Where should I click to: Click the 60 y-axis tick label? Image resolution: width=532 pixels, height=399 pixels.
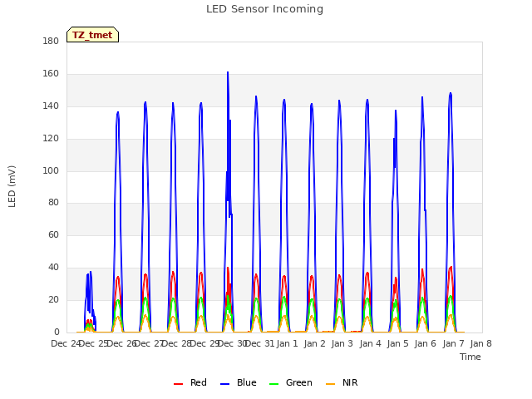point(53,234)
